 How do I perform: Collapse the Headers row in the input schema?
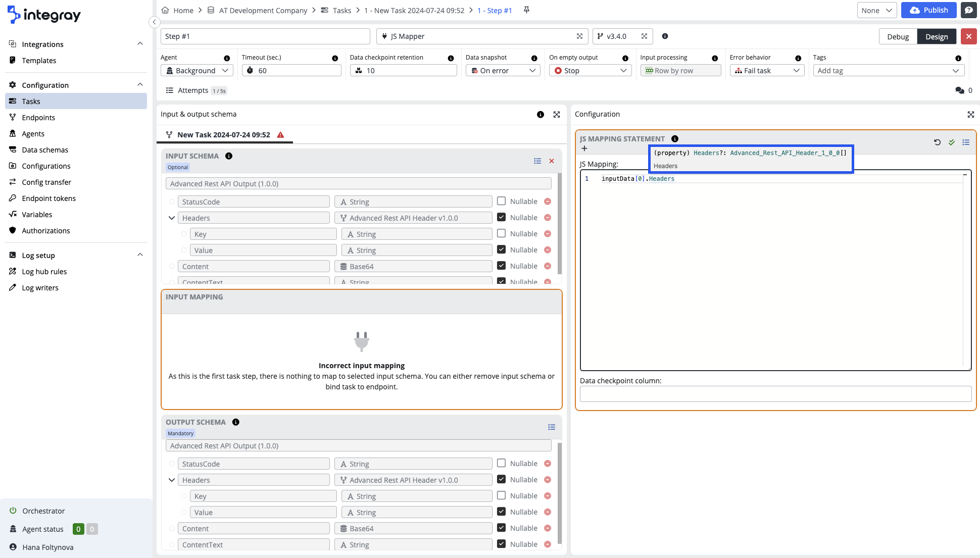click(172, 218)
